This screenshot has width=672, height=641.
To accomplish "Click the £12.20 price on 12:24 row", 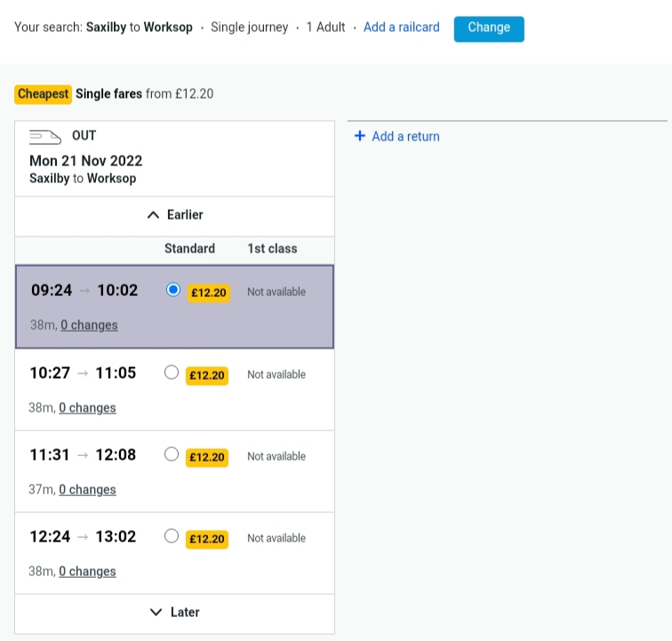I will (207, 540).
